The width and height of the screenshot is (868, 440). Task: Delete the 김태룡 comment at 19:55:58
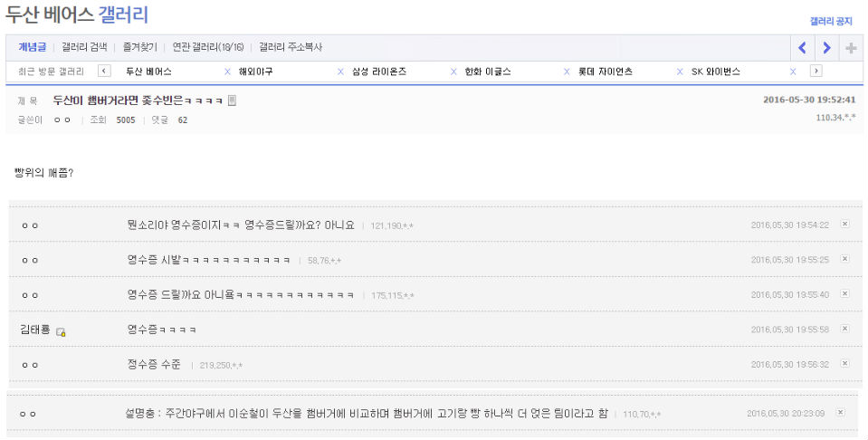(x=844, y=329)
